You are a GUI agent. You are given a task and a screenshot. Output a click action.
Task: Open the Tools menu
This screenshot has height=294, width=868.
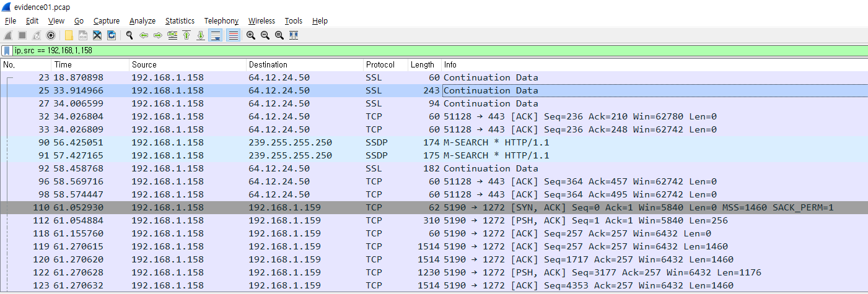click(294, 21)
